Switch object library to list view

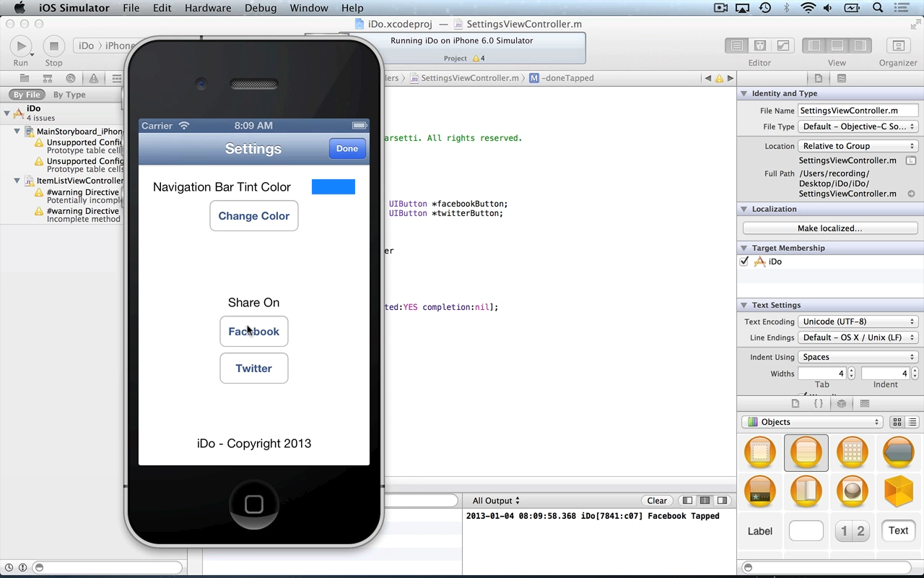pos(912,422)
